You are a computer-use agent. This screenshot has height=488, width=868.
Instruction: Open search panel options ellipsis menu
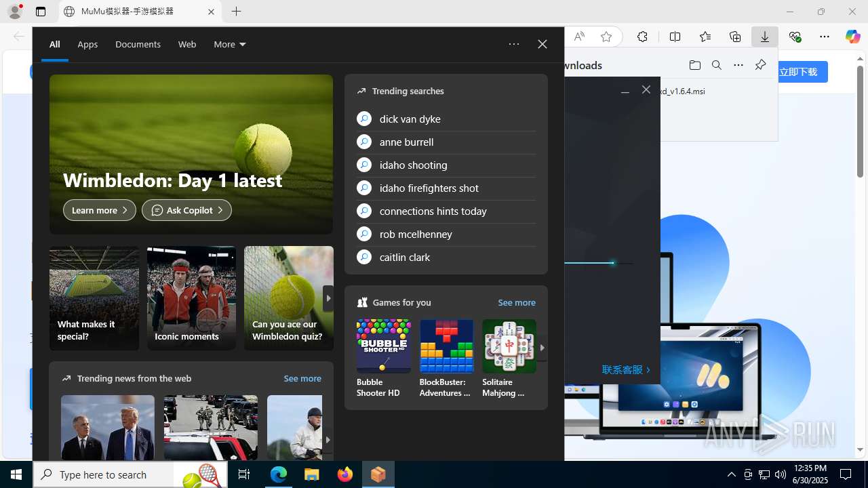pos(514,44)
